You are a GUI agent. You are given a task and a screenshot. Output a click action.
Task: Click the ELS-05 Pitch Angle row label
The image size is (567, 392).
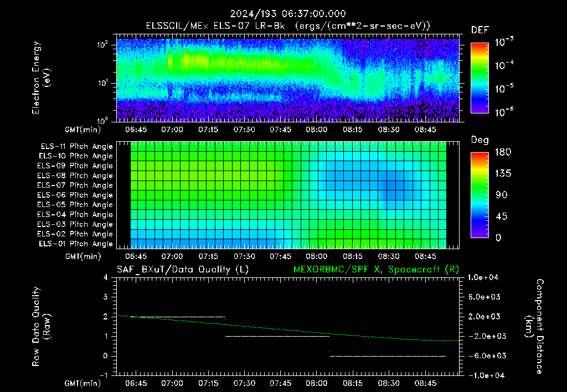75,205
